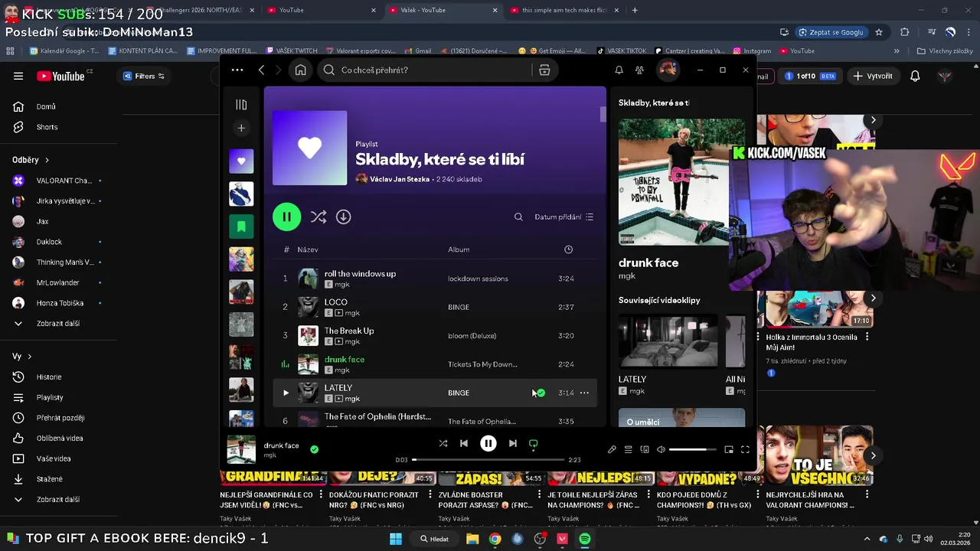Open Václav Jan Stezka profile link
Screen dimensions: 980x551
click(x=400, y=179)
